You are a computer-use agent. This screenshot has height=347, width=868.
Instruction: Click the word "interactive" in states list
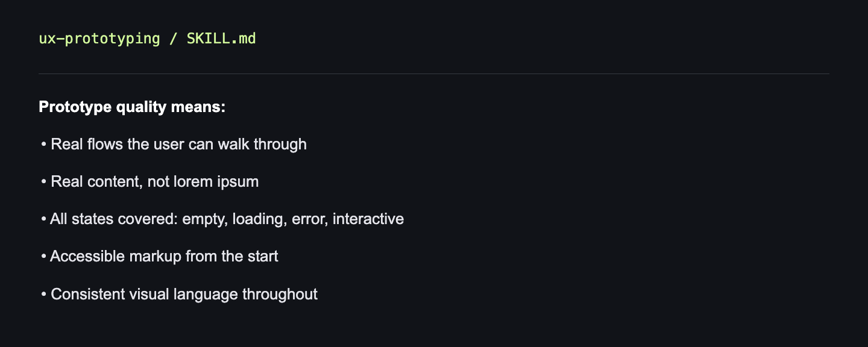pos(368,219)
